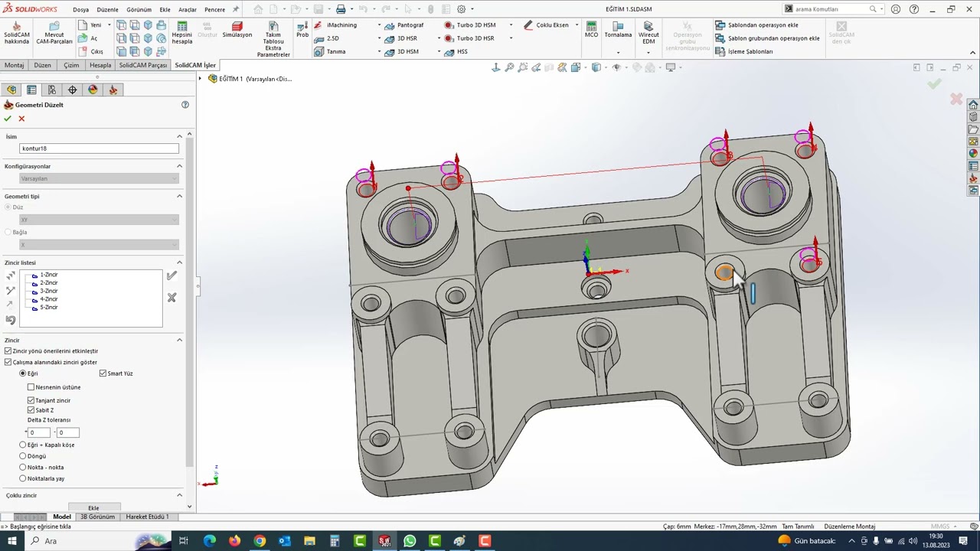Open the PropertyManager panel tab icon
The width and height of the screenshot is (980, 551).
31,90
